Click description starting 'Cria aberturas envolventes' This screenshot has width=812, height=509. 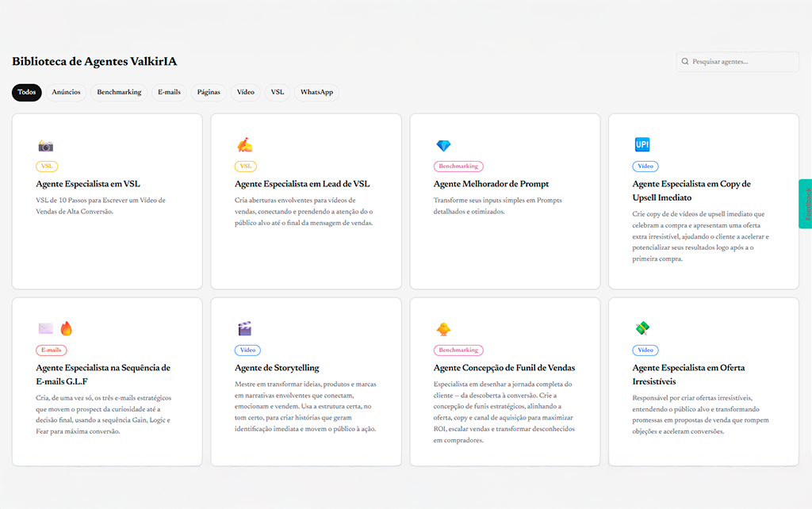[x=304, y=211]
